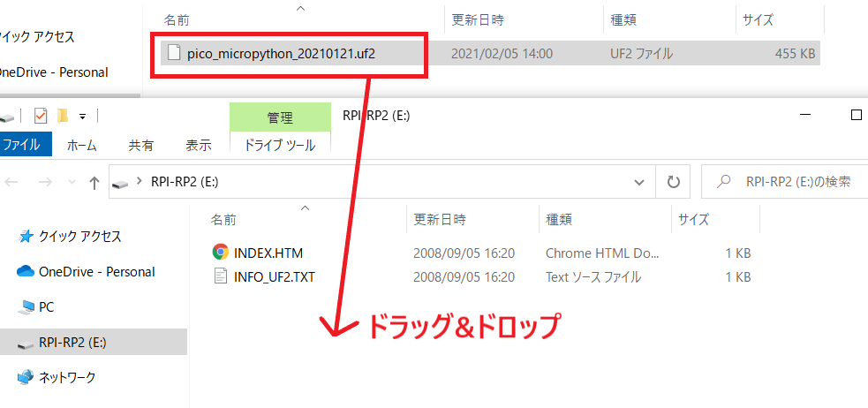
Task: Click the drive icon in the title bar
Action: tap(5, 117)
